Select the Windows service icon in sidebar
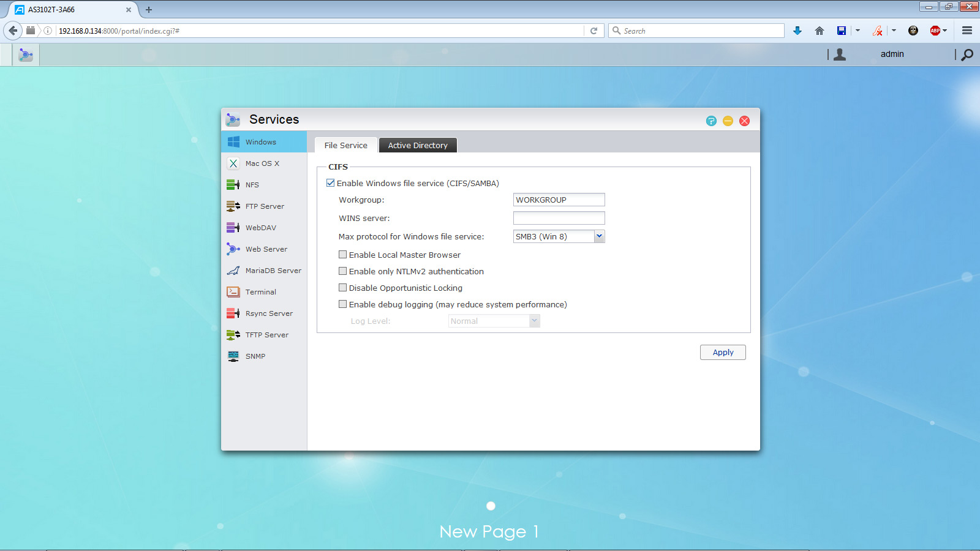The width and height of the screenshot is (980, 551). pos(233,142)
